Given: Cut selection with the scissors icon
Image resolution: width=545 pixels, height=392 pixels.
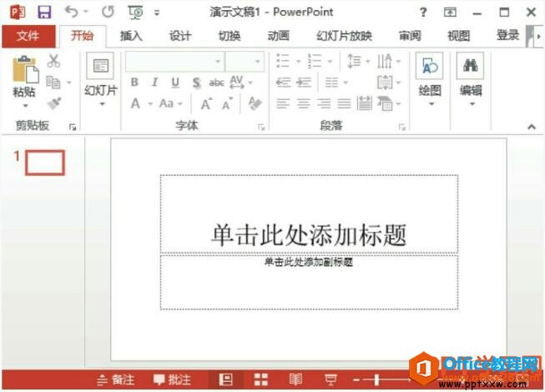Looking at the screenshot, I should click(53, 61).
